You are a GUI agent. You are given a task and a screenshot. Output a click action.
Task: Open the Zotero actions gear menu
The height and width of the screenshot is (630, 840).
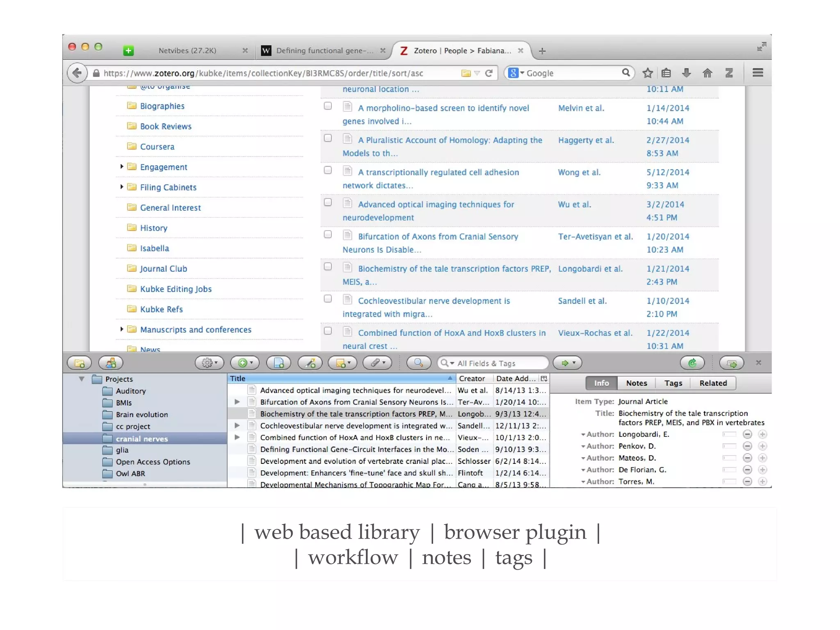[x=209, y=363]
